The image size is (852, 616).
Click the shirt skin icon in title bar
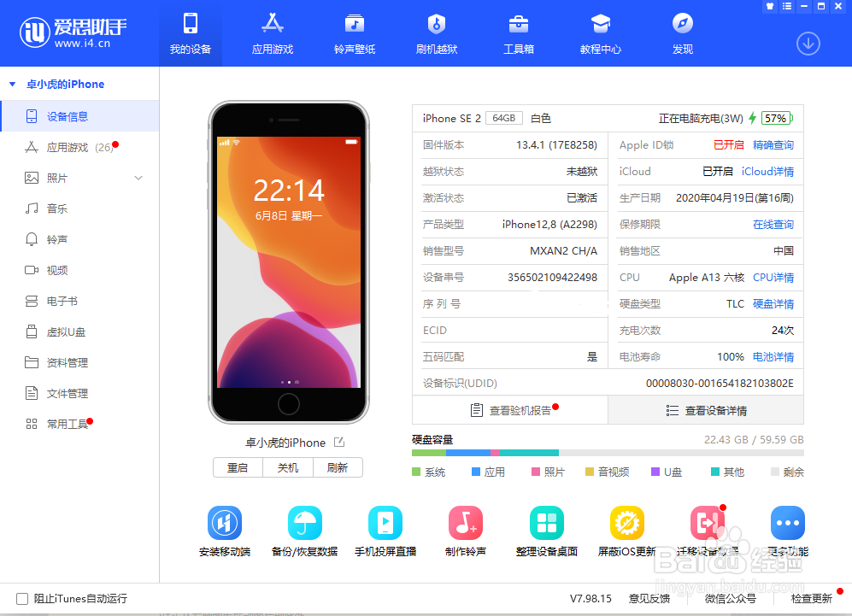(x=769, y=7)
